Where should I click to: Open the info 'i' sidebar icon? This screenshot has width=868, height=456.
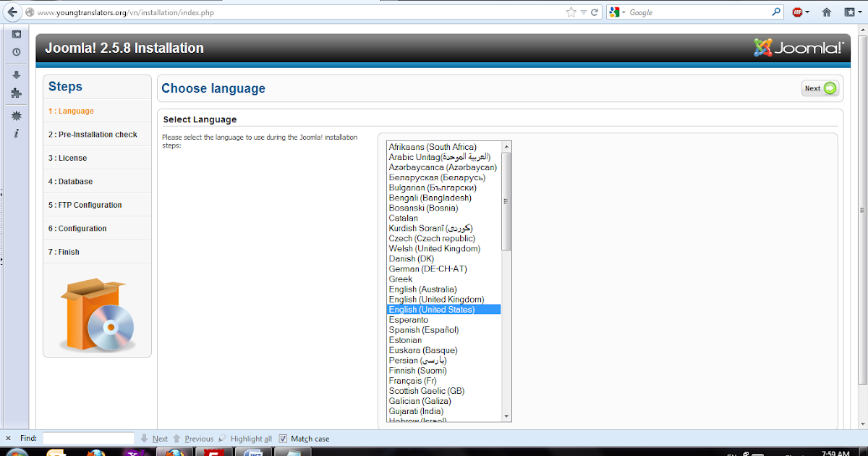16,133
